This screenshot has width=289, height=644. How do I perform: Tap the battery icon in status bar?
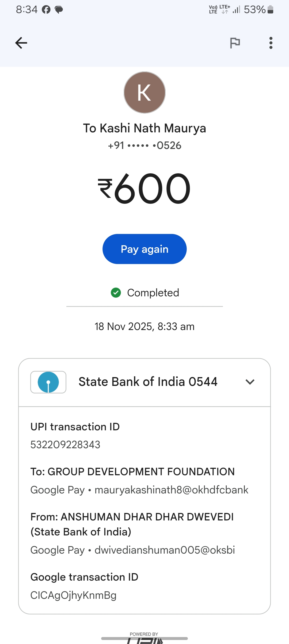[x=270, y=10]
